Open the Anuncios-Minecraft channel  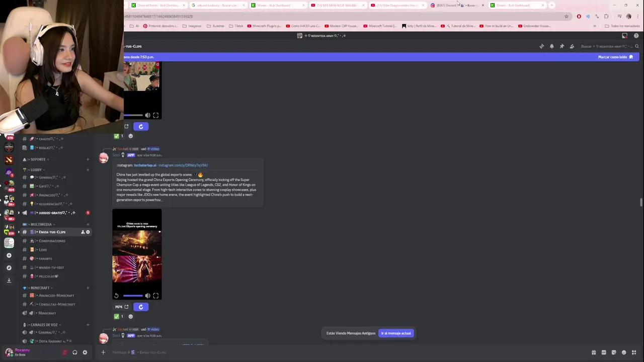click(56, 296)
